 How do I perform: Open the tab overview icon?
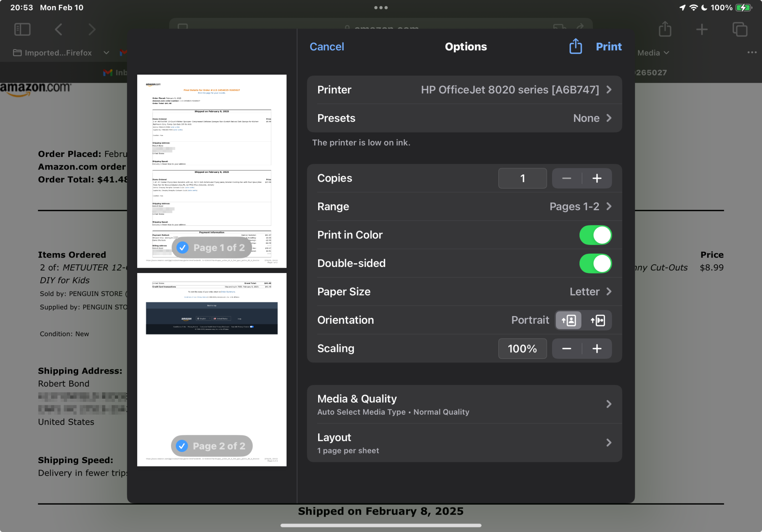[x=740, y=29]
